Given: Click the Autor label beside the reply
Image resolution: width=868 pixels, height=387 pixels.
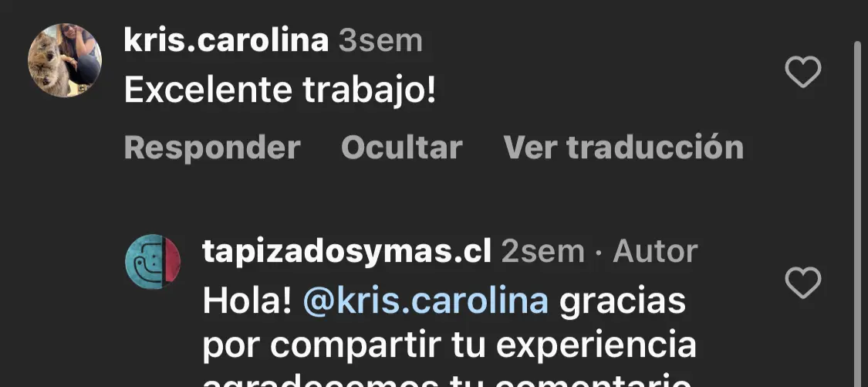Looking at the screenshot, I should (x=655, y=252).
